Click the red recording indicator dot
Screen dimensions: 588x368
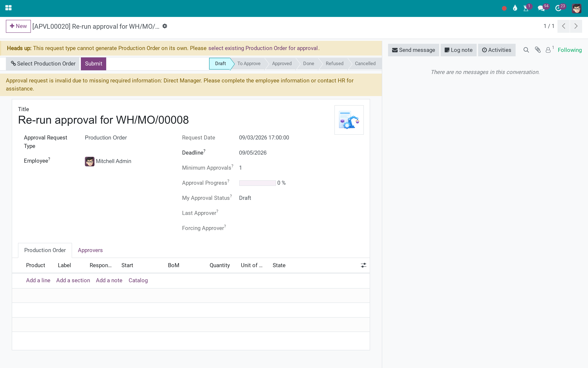coord(504,8)
